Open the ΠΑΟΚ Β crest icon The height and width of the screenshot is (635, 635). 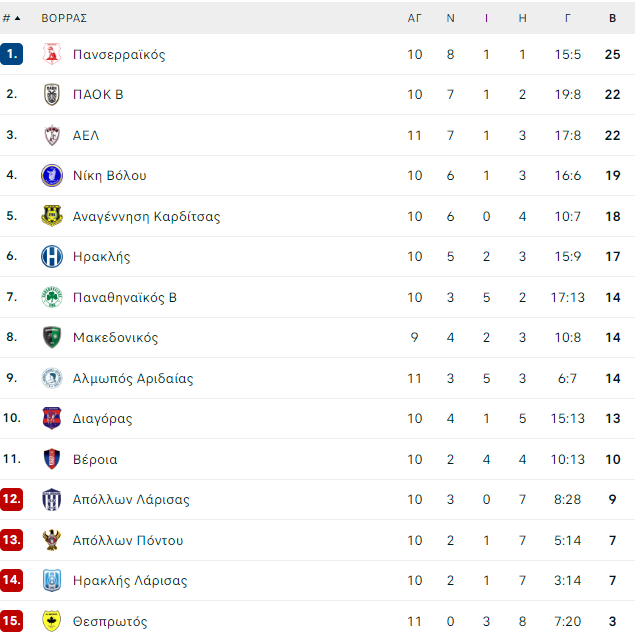tap(52, 94)
